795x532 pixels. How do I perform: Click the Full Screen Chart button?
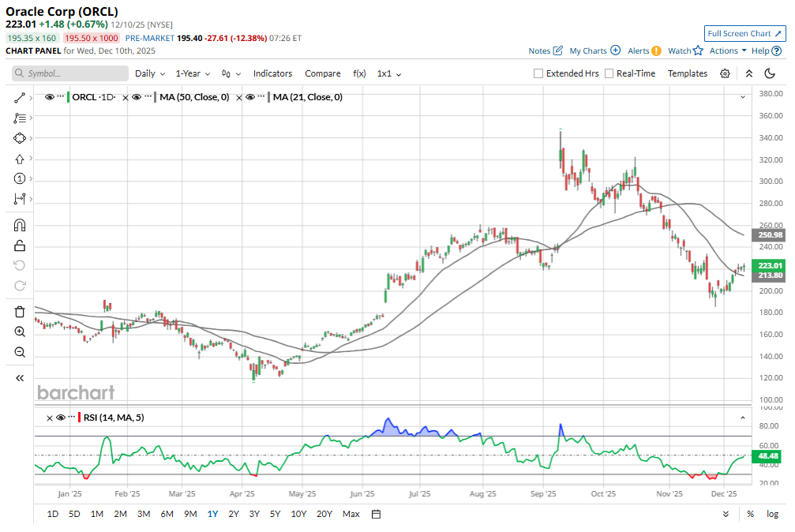[744, 33]
